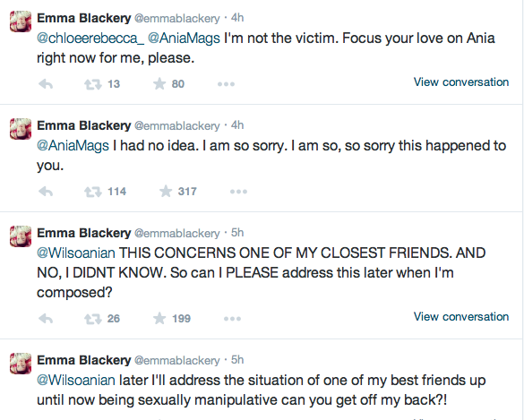Favorite the tweet with 80 stars
Screen dimensions: 524x420
[x=159, y=83]
